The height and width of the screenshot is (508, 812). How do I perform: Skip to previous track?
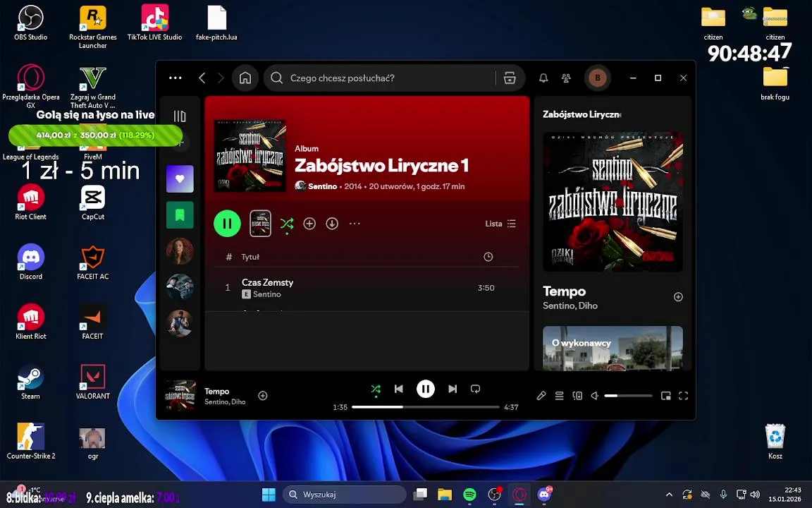pos(399,389)
